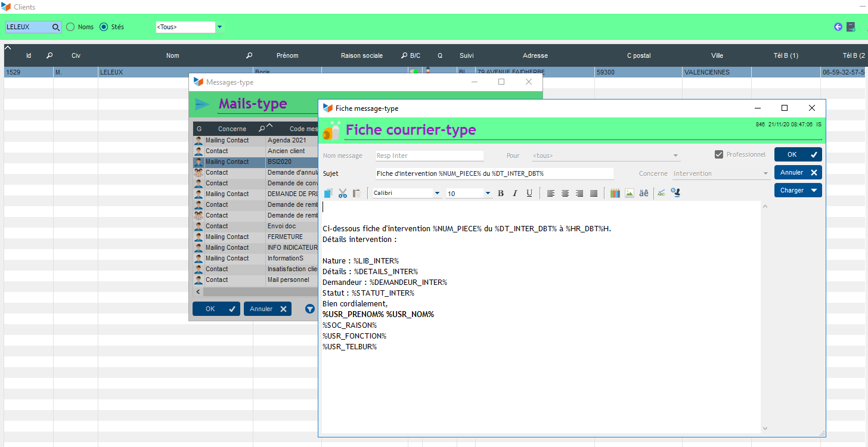Click Annuler in Fiche message-type window
Screen dimensions: 868x447
pos(798,173)
